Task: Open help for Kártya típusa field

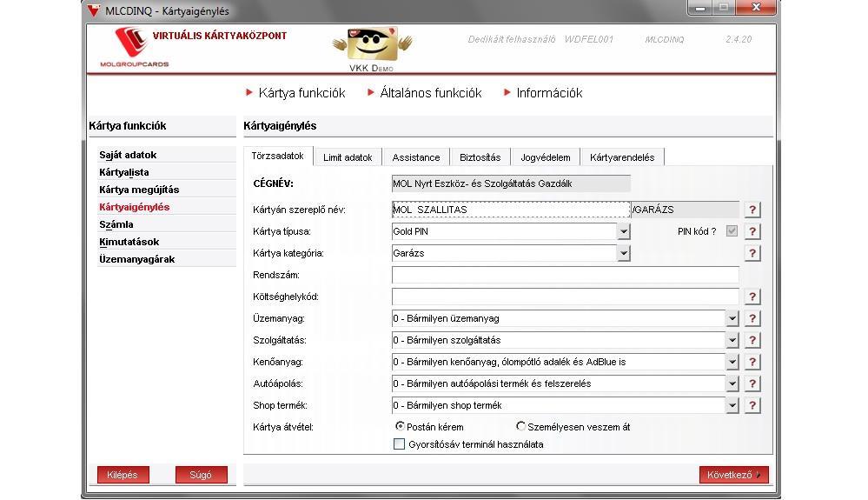Action: pos(752,231)
